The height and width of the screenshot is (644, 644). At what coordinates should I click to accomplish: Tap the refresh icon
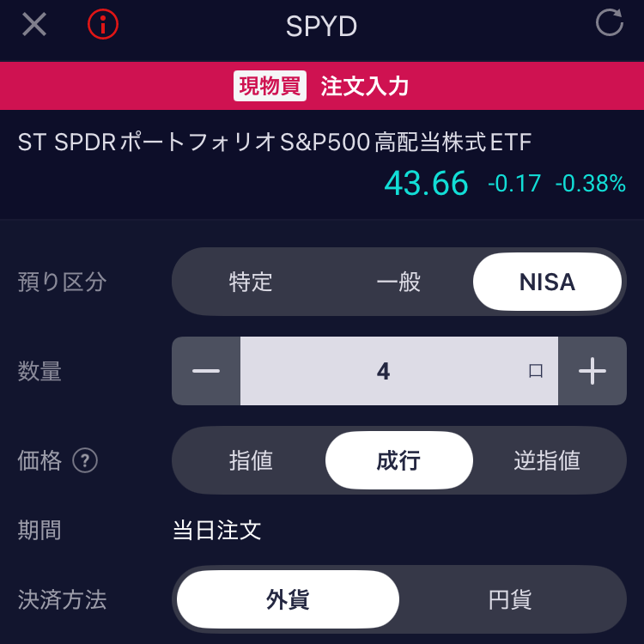(x=609, y=23)
